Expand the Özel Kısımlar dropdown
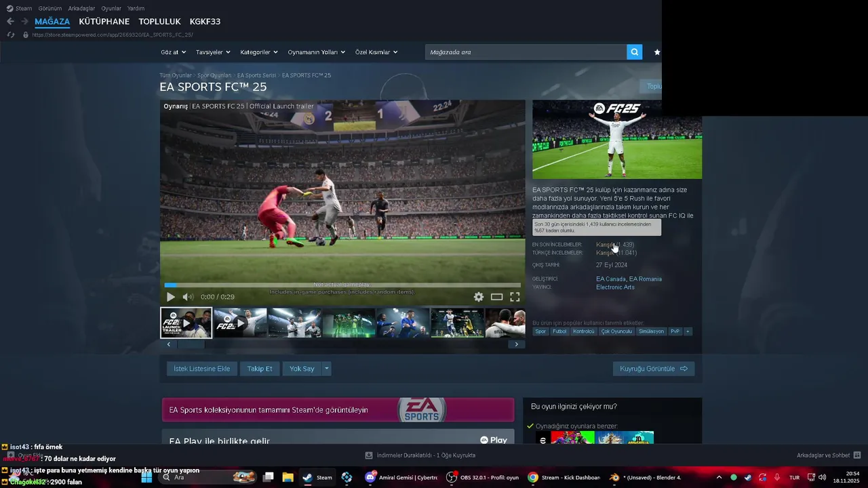The width and height of the screenshot is (868, 488). (376, 52)
